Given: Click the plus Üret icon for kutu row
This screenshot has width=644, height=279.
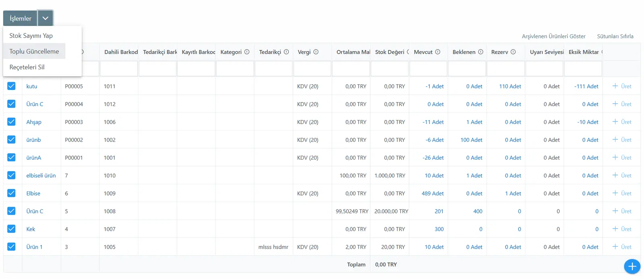Looking at the screenshot, I should (x=615, y=86).
